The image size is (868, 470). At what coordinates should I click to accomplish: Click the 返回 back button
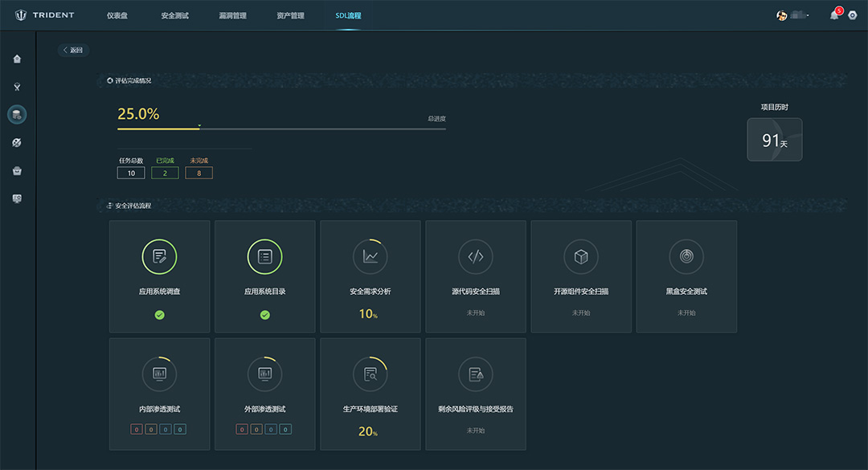[x=73, y=50]
